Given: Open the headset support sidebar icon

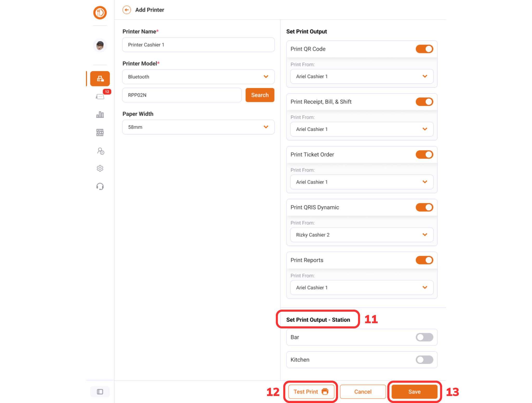Looking at the screenshot, I should [x=100, y=186].
